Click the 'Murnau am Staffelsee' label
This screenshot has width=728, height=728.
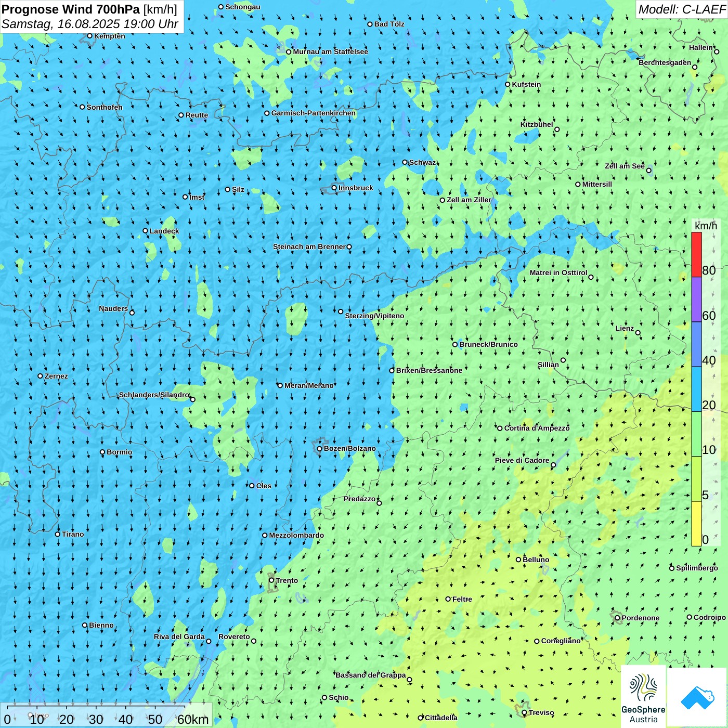330,51
